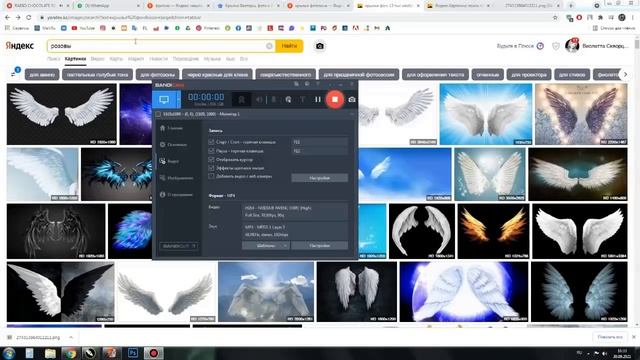640x360 pixels.
Task: Toggle Bandicam speaker sound icon
Action: [259, 99]
